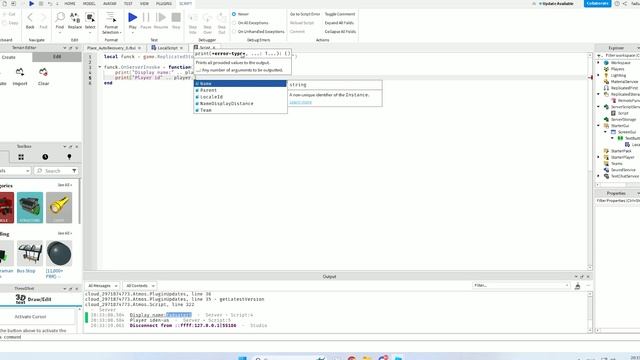This screenshot has height=360, width=640.
Task: Click the Resume test icon
Action: coord(161,18)
